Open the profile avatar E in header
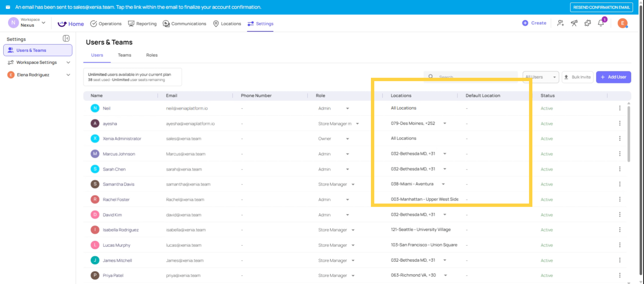This screenshot has width=644, height=284. [623, 23]
